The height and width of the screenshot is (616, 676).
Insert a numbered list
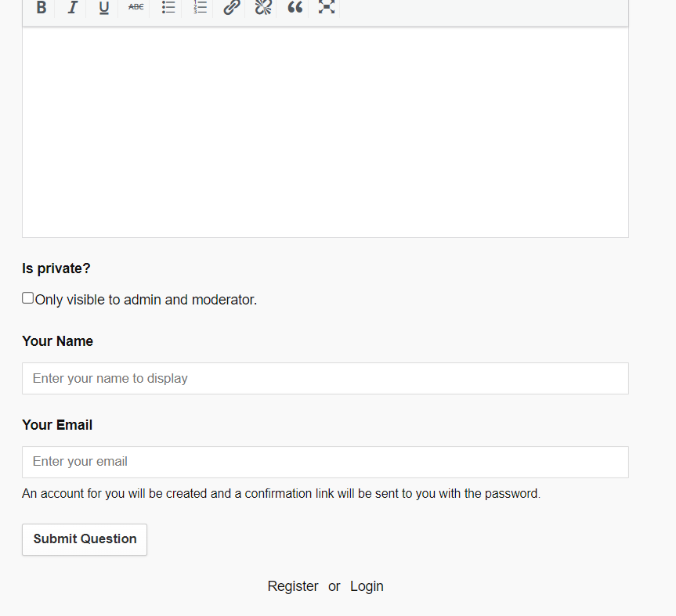200,7
